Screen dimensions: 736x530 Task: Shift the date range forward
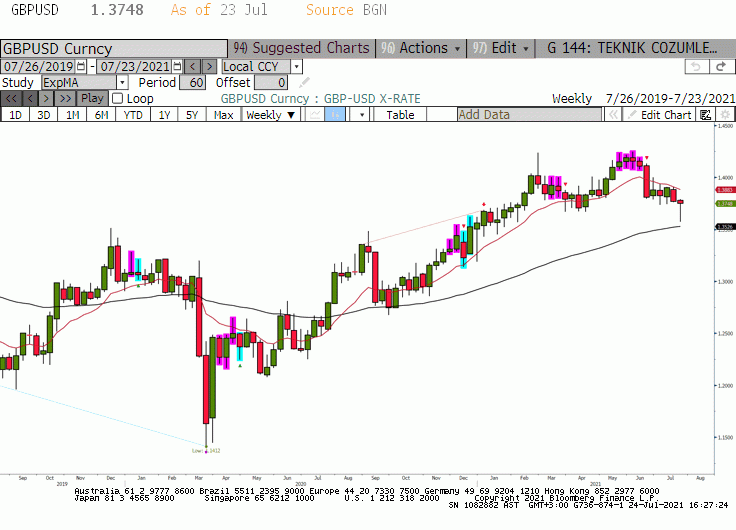click(209, 66)
